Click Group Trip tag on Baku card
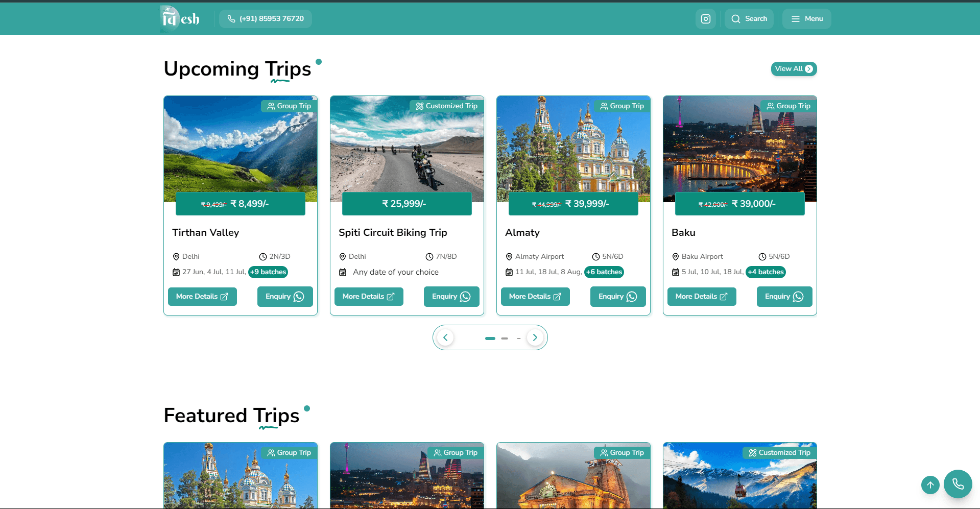Image resolution: width=980 pixels, height=509 pixels. pos(788,106)
